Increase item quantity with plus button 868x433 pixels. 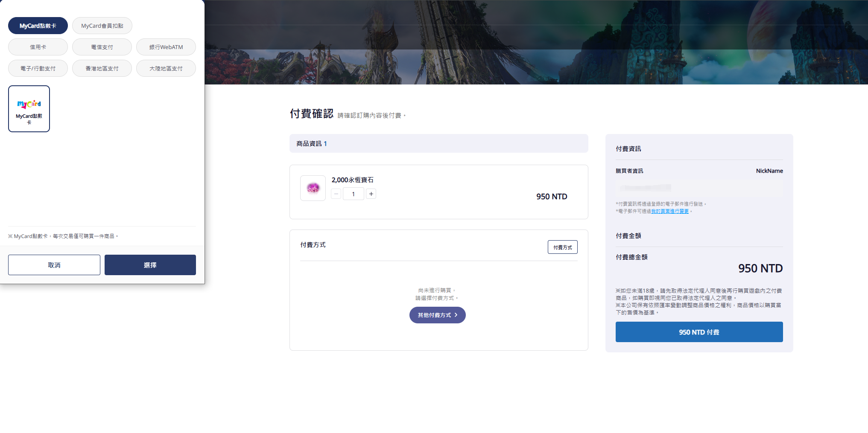(x=371, y=194)
